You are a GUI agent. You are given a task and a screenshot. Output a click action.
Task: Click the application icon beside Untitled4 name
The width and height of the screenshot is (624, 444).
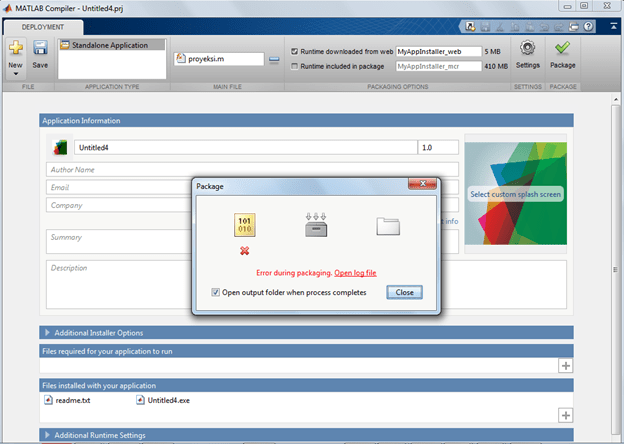coord(59,147)
